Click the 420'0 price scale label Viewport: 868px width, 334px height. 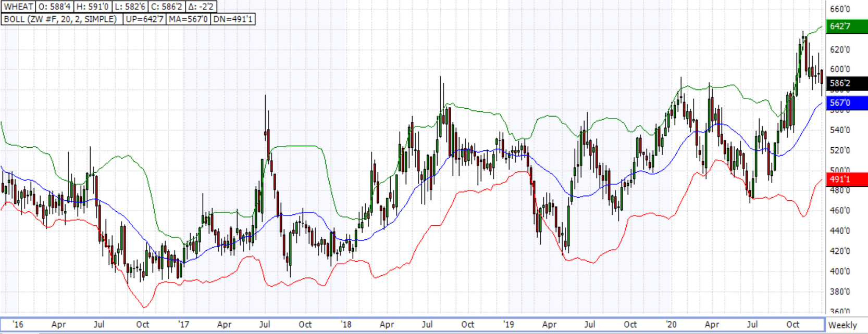(840, 251)
